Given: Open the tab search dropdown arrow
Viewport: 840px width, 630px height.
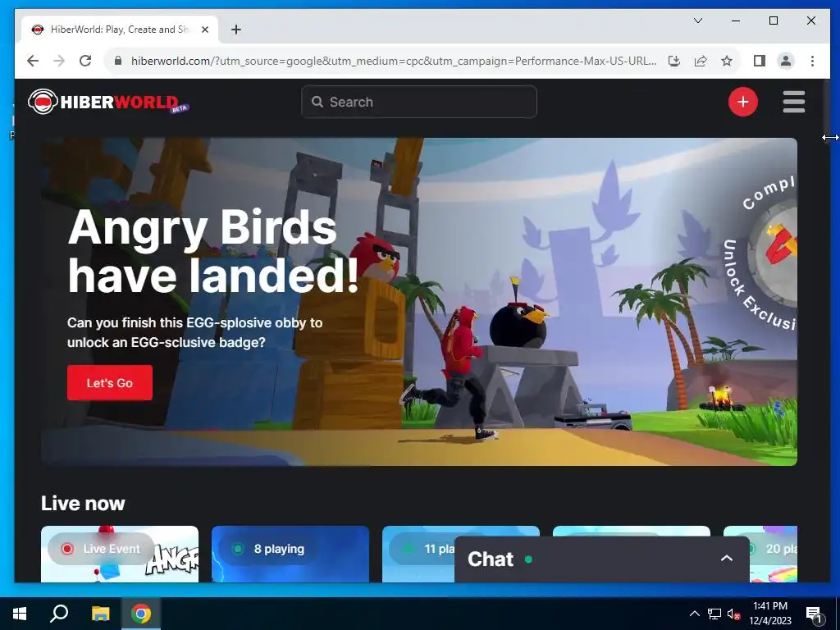Looking at the screenshot, I should point(698,21).
